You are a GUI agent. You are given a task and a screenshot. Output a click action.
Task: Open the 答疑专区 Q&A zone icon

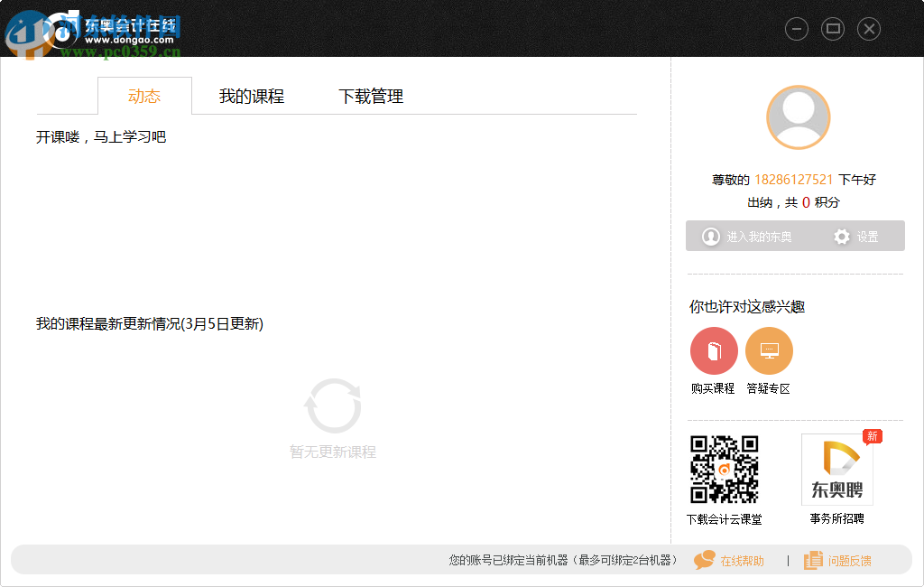coord(769,350)
